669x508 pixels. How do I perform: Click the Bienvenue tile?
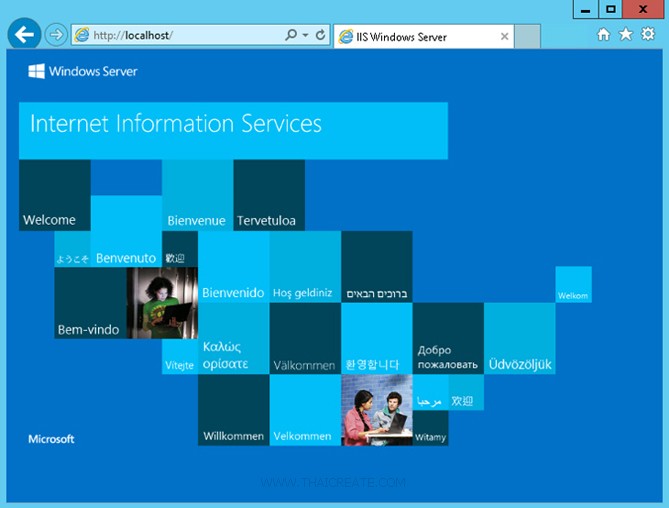point(198,195)
